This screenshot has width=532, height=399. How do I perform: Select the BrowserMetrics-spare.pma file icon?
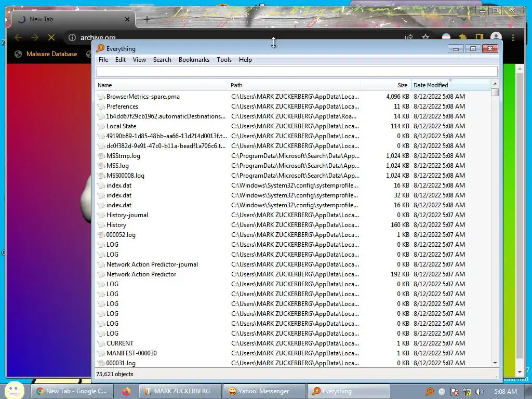pyautogui.click(x=101, y=97)
